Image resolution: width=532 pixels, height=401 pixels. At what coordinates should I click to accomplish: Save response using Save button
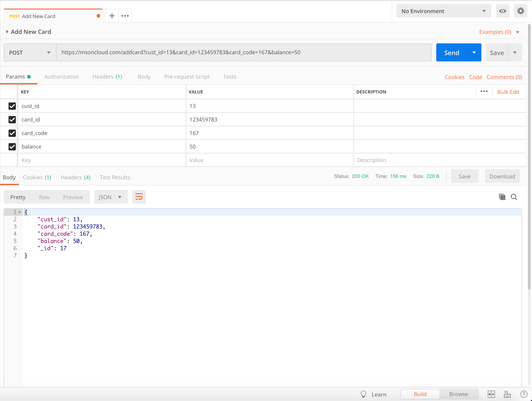[464, 176]
